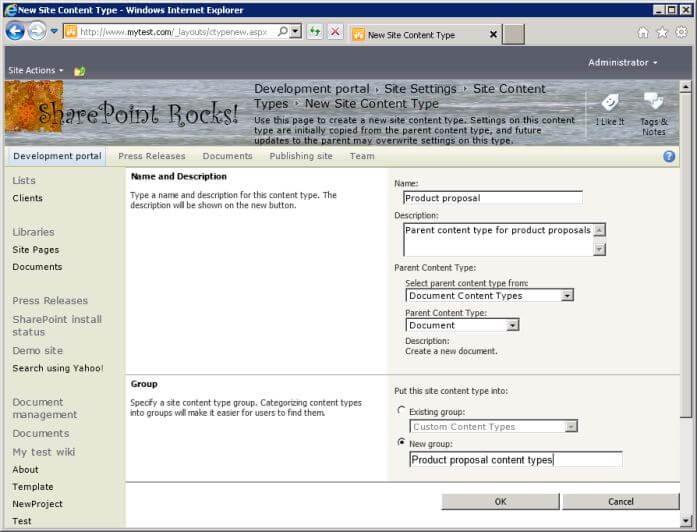Click the browser Back arrow button
Viewport: 697px width, 532px height.
click(x=15, y=32)
